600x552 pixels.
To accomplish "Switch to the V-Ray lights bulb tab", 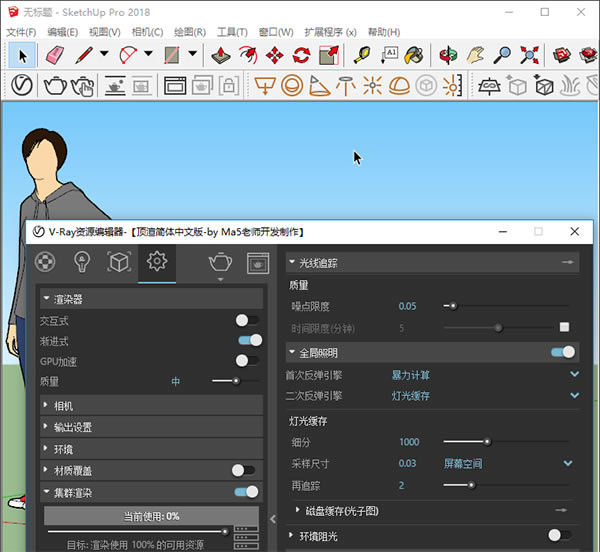I will pyautogui.click(x=82, y=262).
